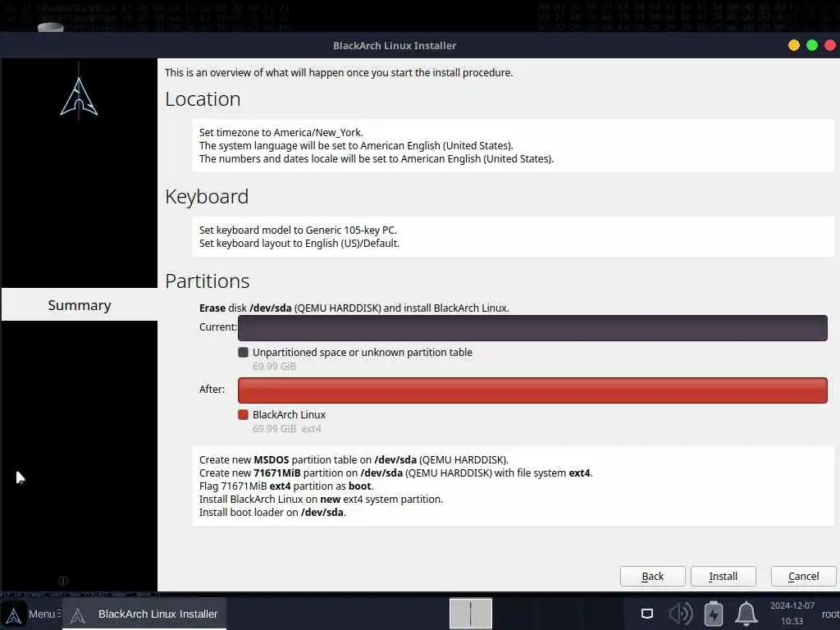This screenshot has width=840, height=630.
Task: Maximize with the green window button
Action: (x=812, y=46)
